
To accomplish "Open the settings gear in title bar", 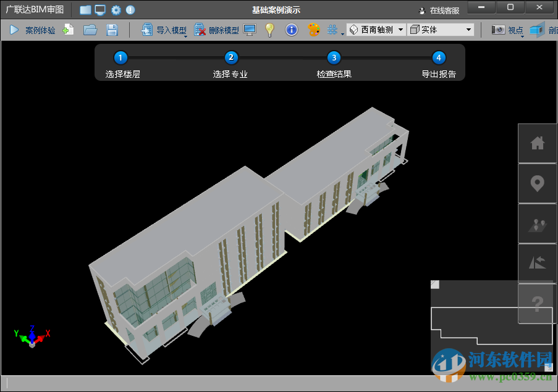I will pos(116,9).
